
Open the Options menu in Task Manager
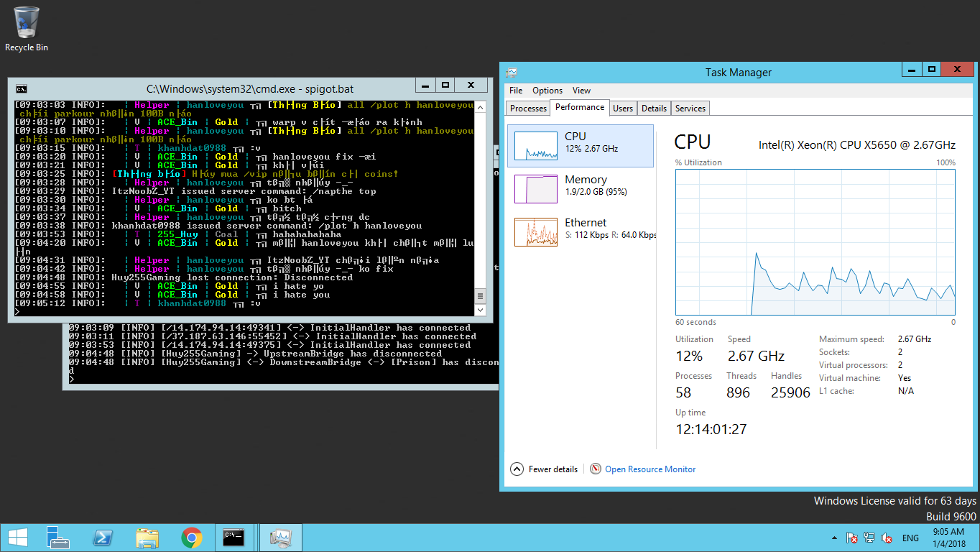click(547, 91)
